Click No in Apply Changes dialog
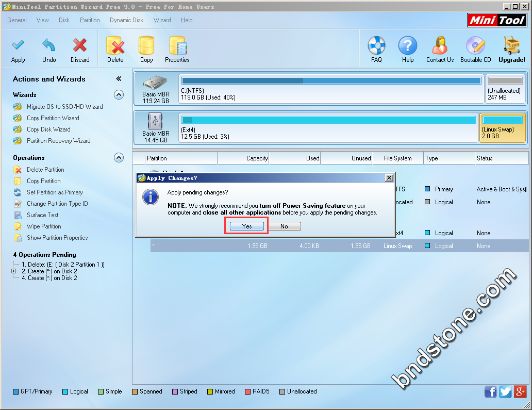Screen dimensions: 532x410 pos(285,226)
